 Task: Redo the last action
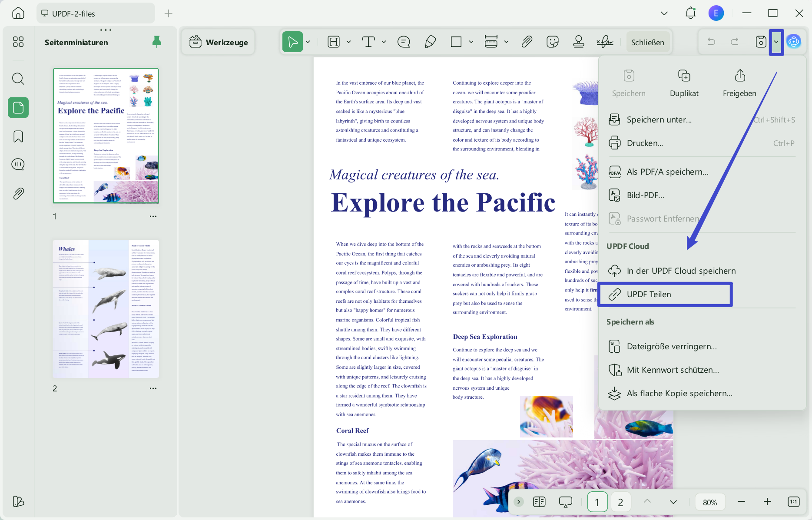(735, 42)
